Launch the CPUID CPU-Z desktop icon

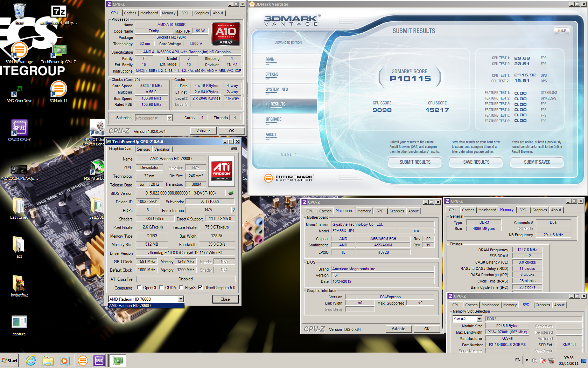pyautogui.click(x=19, y=130)
